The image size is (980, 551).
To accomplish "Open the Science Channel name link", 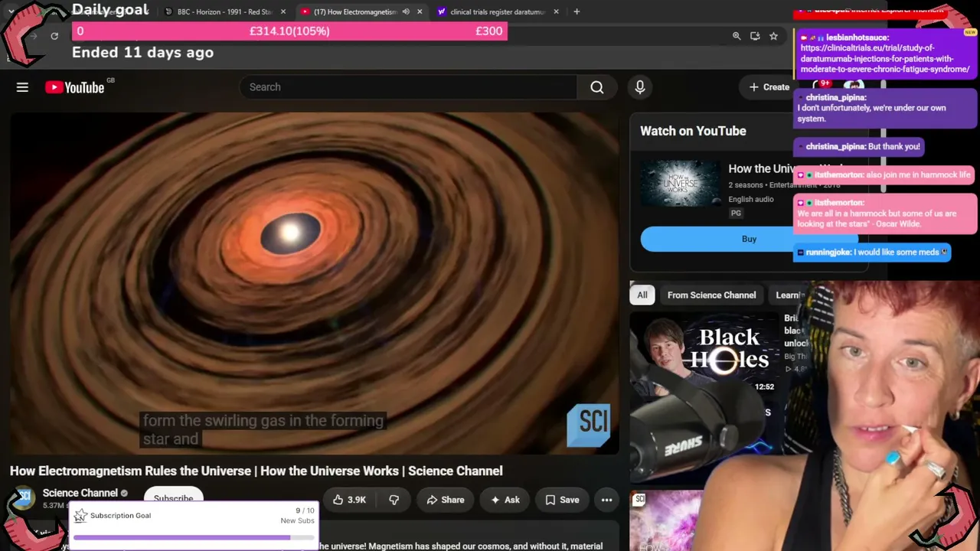I will coord(80,493).
